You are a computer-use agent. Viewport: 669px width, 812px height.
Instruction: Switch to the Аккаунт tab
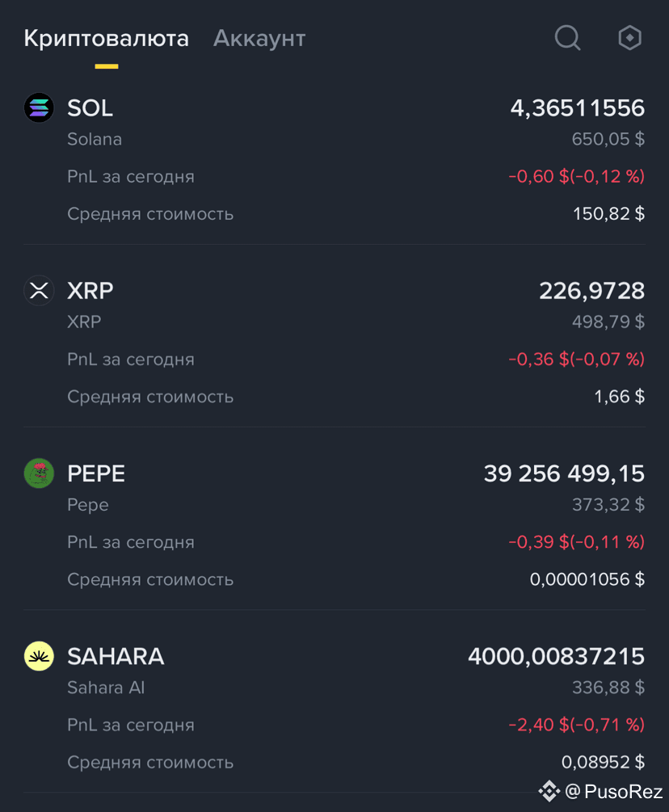point(259,38)
